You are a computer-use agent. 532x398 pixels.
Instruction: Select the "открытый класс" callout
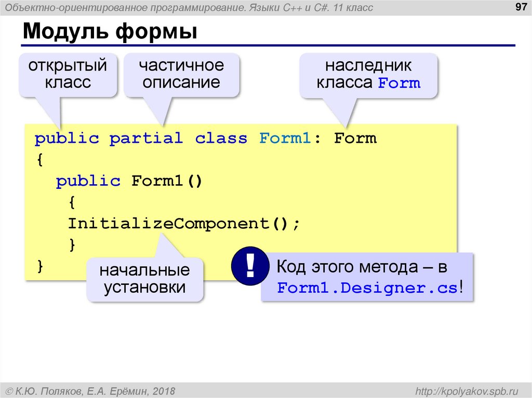click(x=68, y=75)
